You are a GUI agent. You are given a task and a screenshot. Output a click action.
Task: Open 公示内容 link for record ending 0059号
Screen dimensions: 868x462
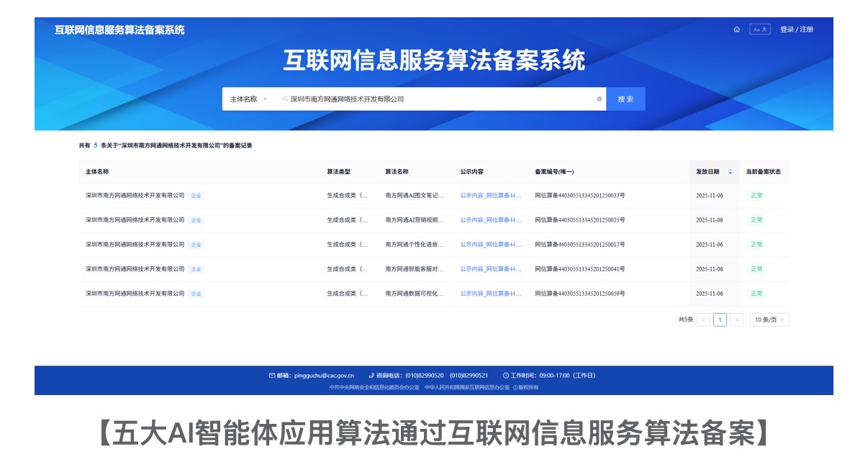[x=491, y=294]
